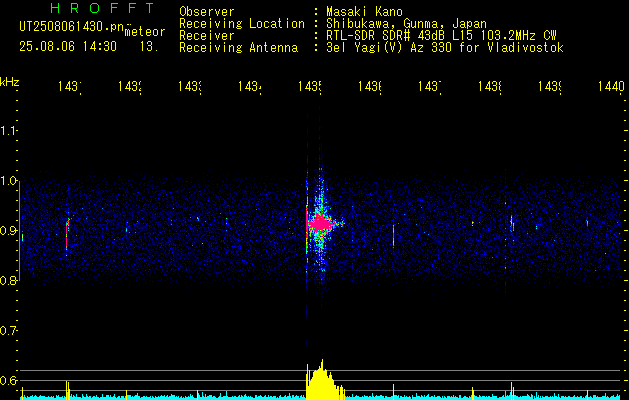Click the "Observer" label
This screenshot has height=400, width=629.
click(207, 11)
